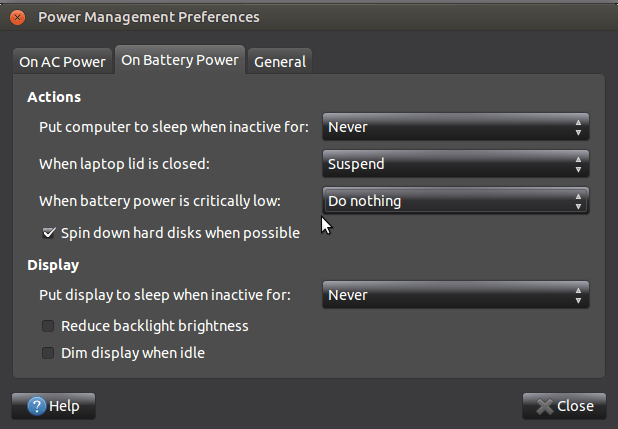Disable Spin down hard disks when possible
The height and width of the screenshot is (429, 618).
pos(48,233)
